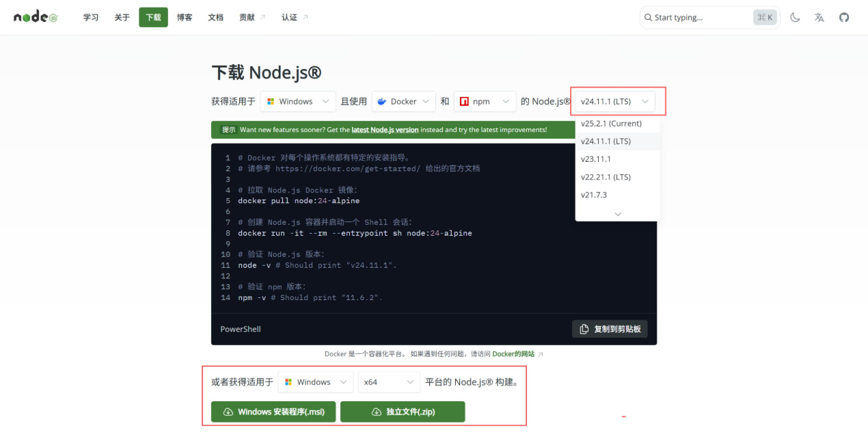Download Windows 安装程序(.msi)
This screenshot has width=868, height=436.
click(273, 412)
